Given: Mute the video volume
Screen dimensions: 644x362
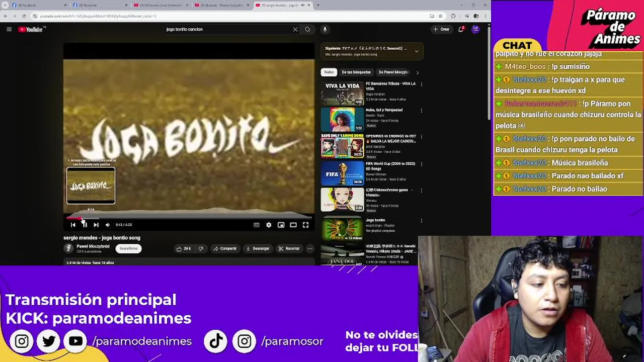Looking at the screenshot, I should pos(107,225).
